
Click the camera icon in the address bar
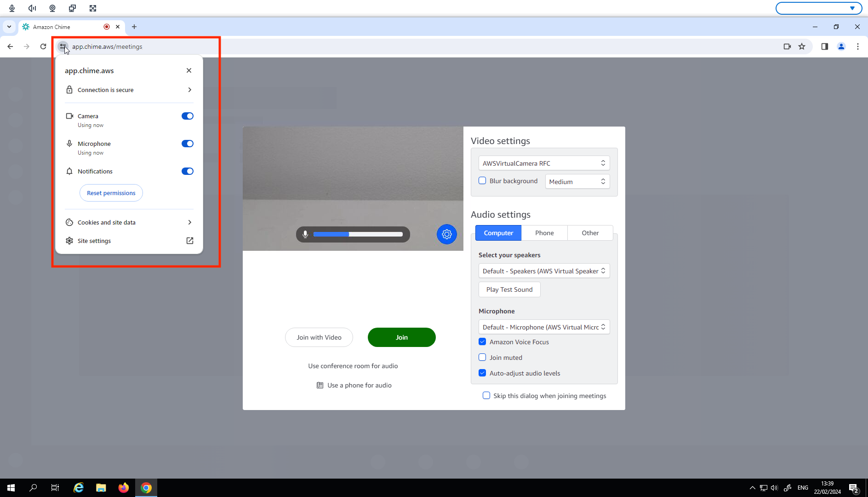(x=788, y=46)
